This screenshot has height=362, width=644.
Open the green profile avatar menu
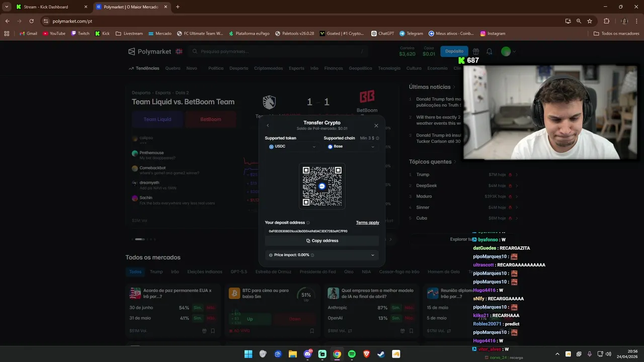coord(508,51)
